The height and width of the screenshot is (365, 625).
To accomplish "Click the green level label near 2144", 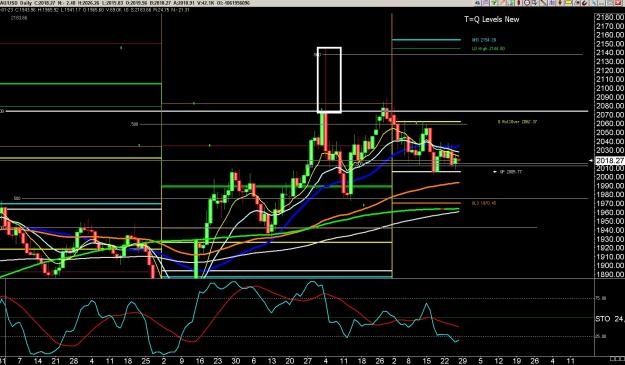I will point(488,49).
